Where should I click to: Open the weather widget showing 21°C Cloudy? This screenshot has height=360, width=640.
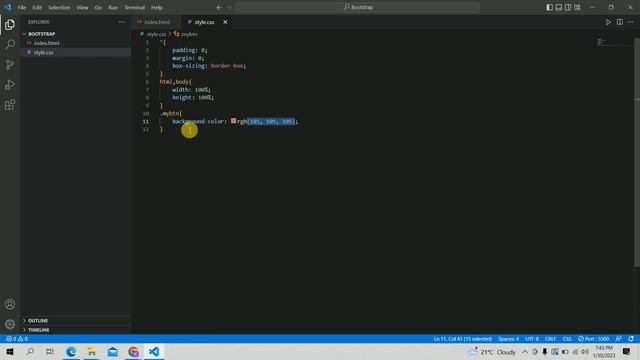click(492, 352)
